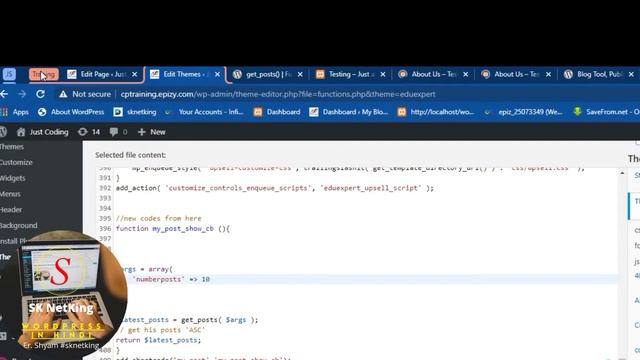Screen dimensions: 640x360
Task: Open the 14 updates indicator
Action: [x=89, y=132]
